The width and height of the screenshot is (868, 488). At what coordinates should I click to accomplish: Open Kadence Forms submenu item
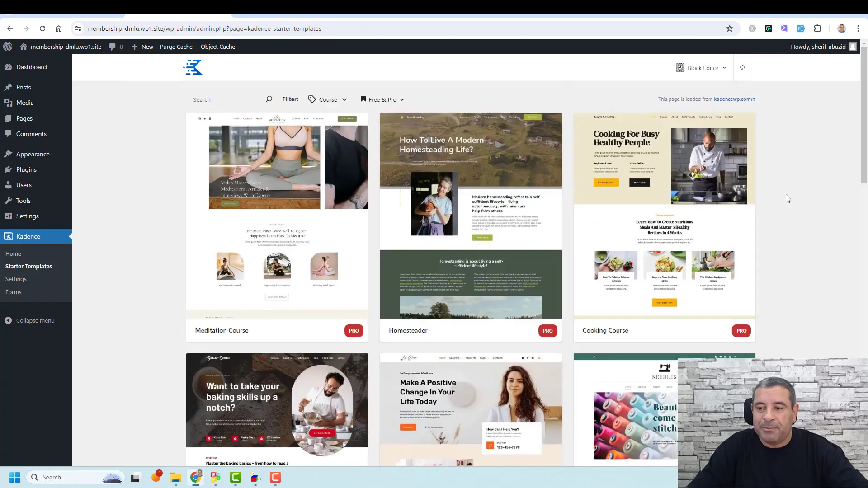[x=13, y=292]
